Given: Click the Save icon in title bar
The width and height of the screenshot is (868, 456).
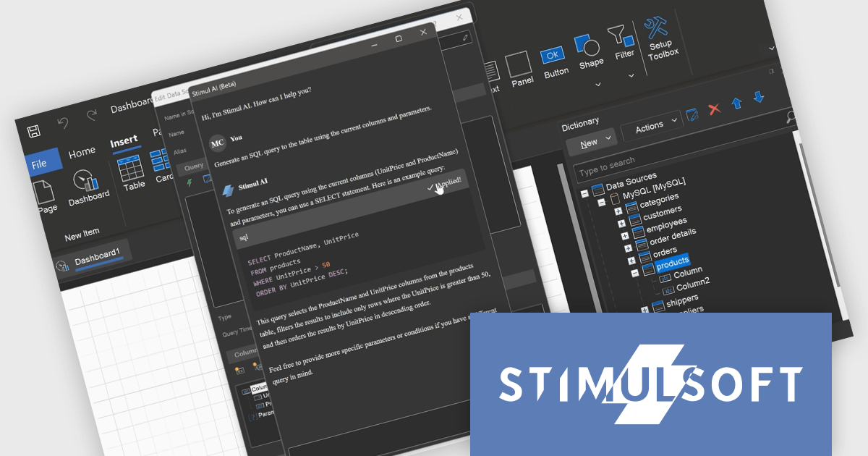Looking at the screenshot, I should [33, 132].
